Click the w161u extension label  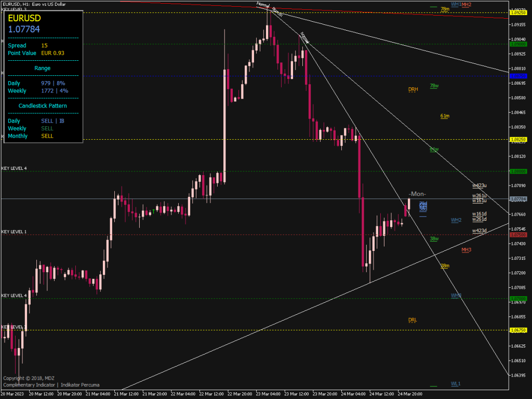pos(480,201)
